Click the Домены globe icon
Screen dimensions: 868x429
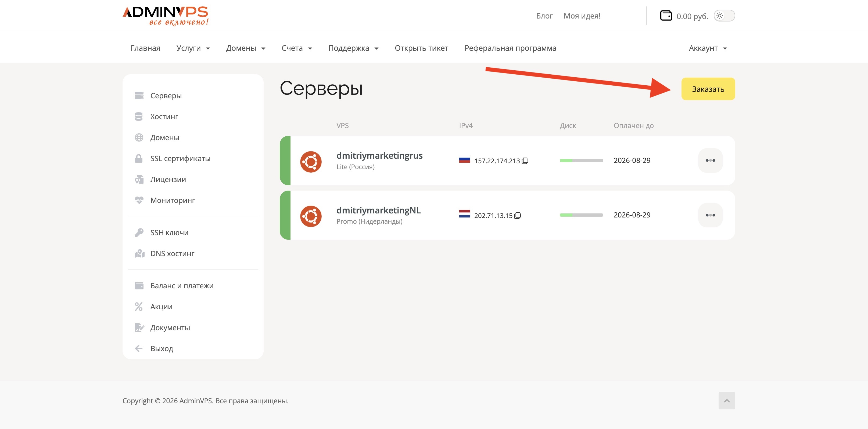[x=139, y=137]
